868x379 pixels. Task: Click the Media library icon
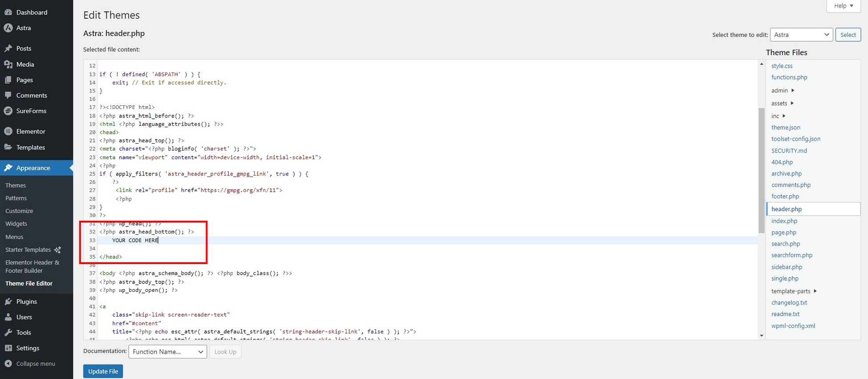pos(8,65)
